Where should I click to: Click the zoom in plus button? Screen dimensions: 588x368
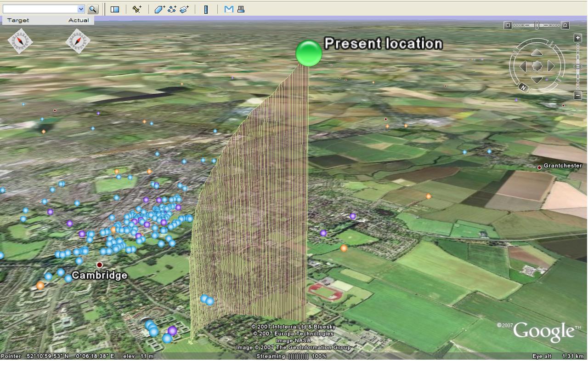(578, 38)
